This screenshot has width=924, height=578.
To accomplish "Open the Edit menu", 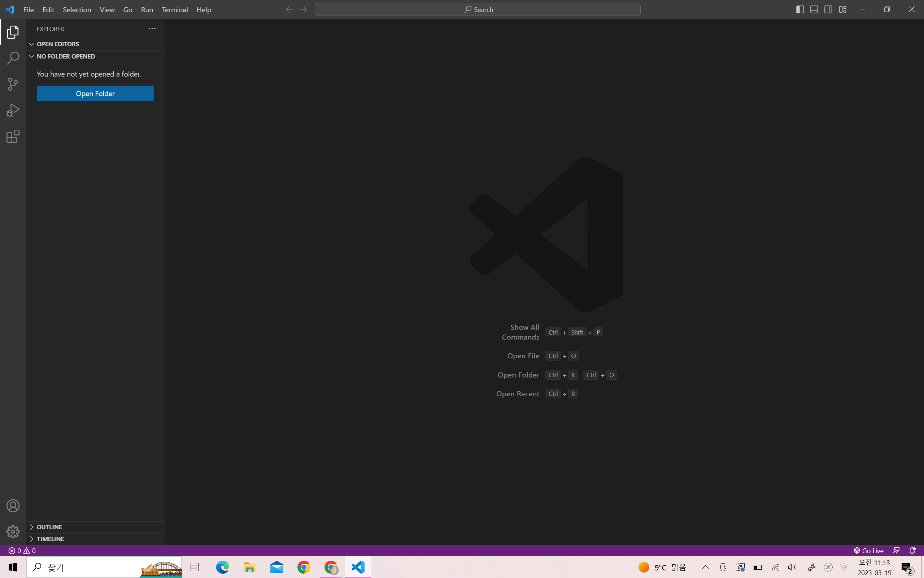I will [x=48, y=9].
